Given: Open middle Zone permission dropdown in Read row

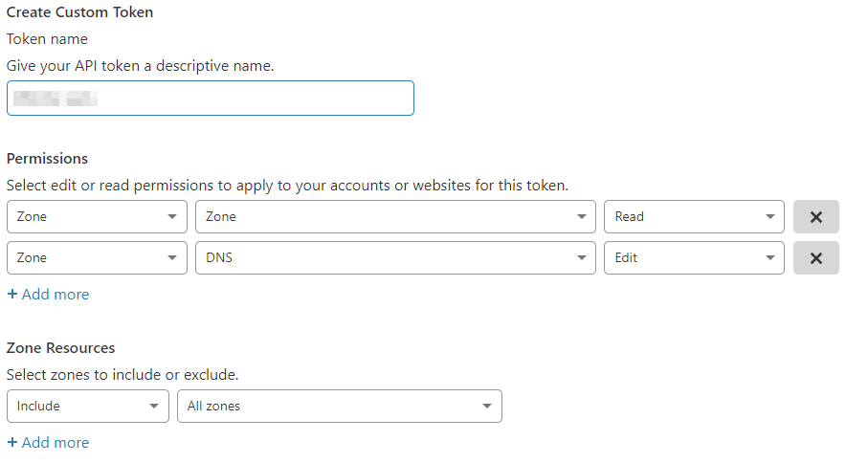Looking at the screenshot, I should coord(395,217).
